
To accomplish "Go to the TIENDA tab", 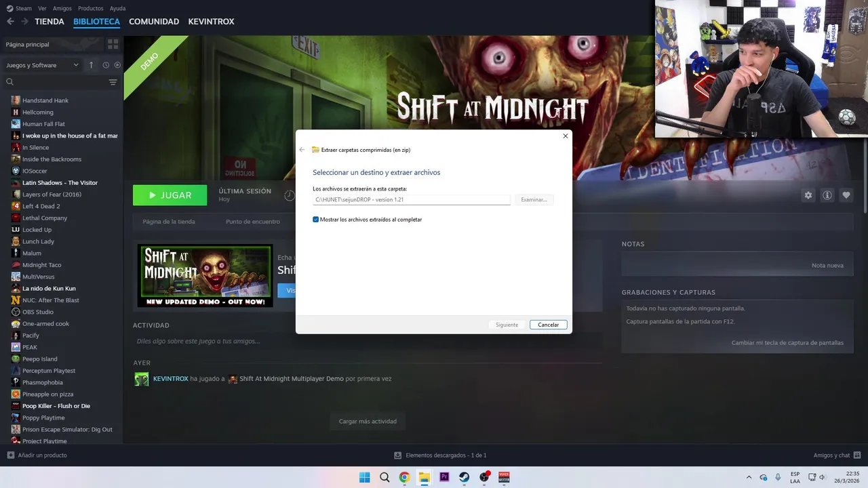I will tap(50, 22).
